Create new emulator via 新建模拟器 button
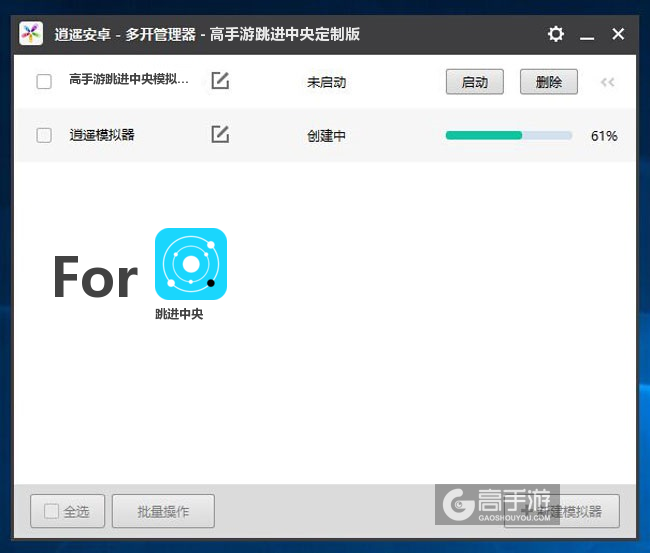This screenshot has height=553, width=650. tap(562, 511)
